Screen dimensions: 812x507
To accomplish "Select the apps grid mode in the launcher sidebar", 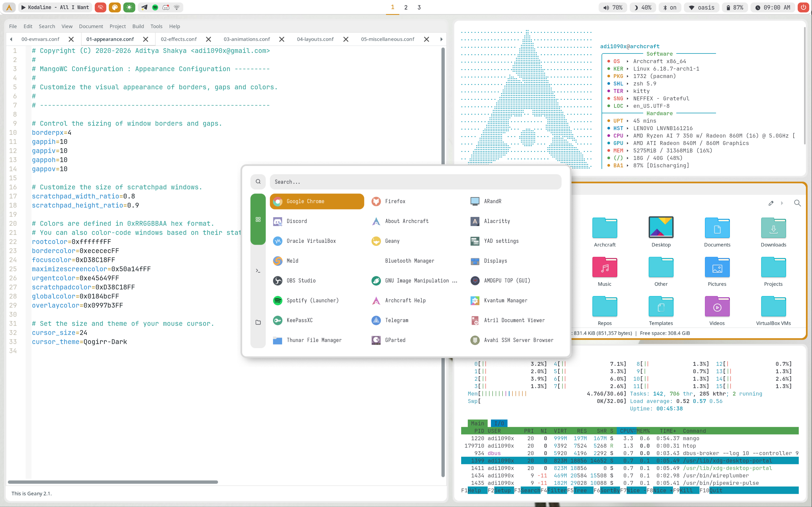I will coord(258,219).
